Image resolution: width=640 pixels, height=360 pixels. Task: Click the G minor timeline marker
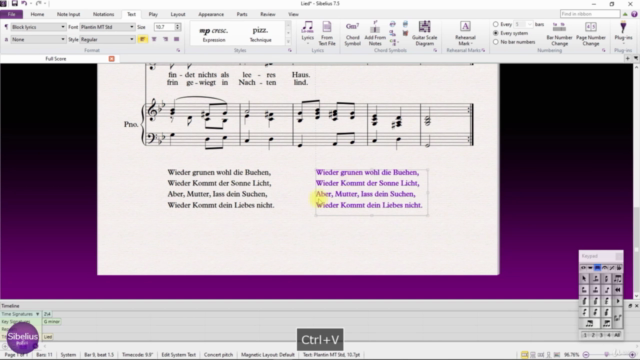(52, 322)
